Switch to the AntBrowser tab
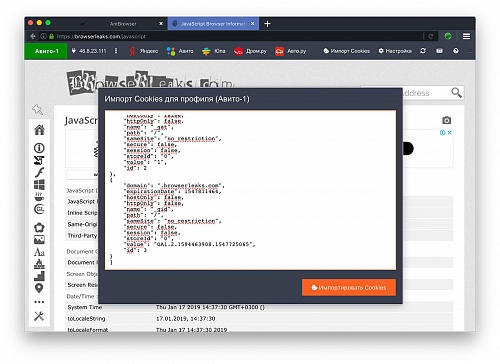The image size is (500, 364). click(x=123, y=24)
